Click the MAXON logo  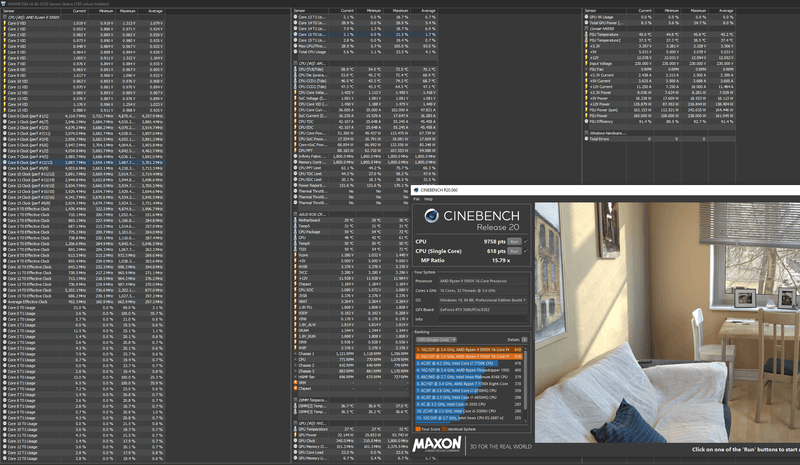(437, 445)
